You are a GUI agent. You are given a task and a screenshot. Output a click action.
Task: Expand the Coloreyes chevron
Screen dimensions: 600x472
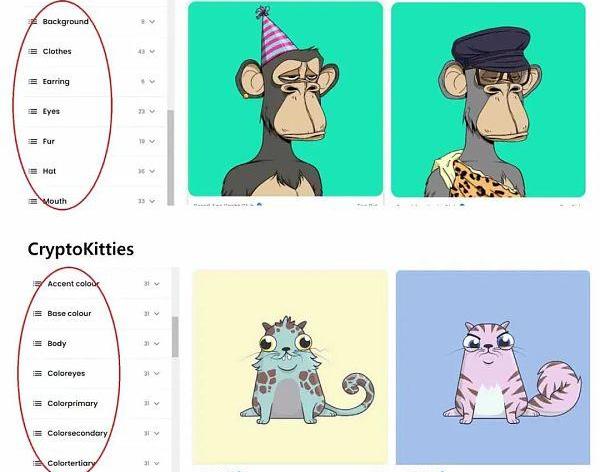(x=157, y=374)
